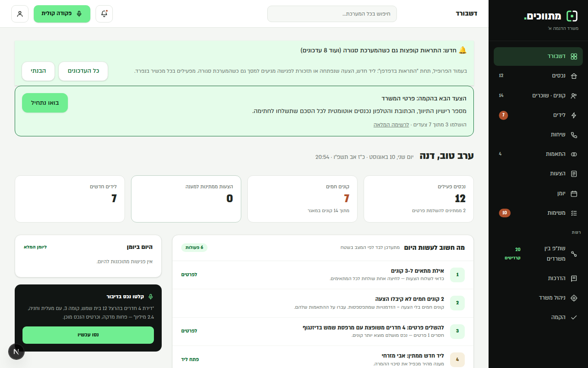Open משימות in the sidebar menu
This screenshot has width=588, height=368.
[x=538, y=213]
